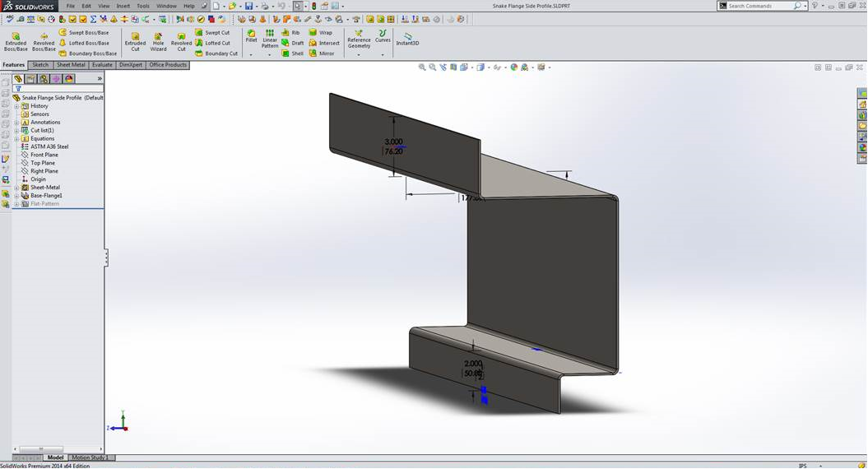Expand the Cut list(1) folder
Screen dimensions: 868x469
(16, 131)
